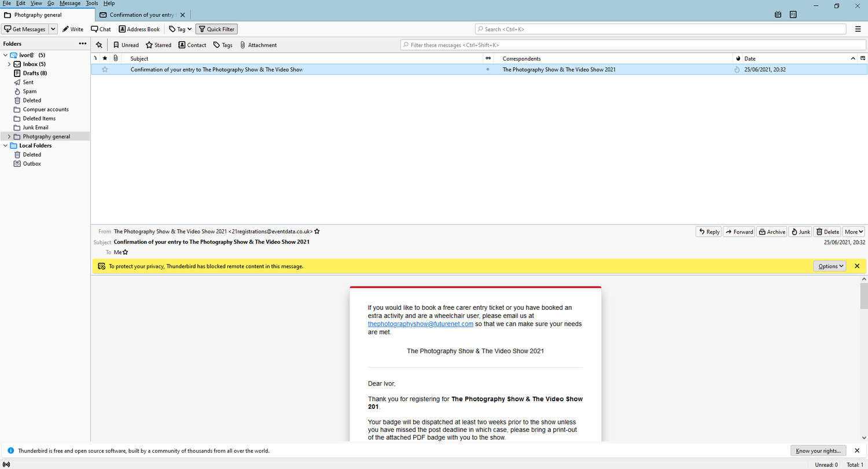The width and height of the screenshot is (868, 469).
Task: Close the Confirmation of your entry tab
Action: click(x=182, y=14)
